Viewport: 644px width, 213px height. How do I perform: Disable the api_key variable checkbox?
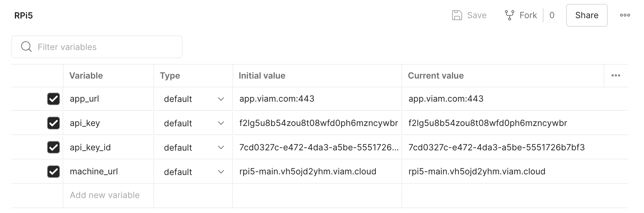[53, 123]
